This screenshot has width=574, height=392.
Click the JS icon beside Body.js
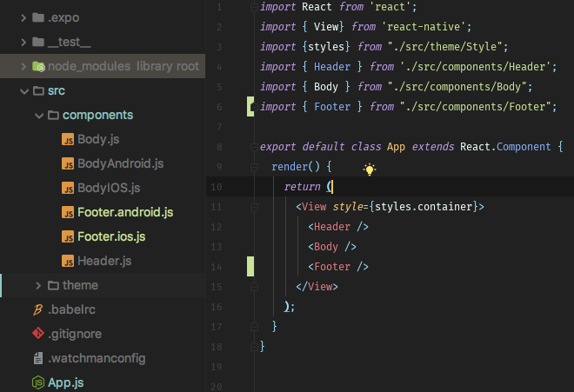pos(68,139)
